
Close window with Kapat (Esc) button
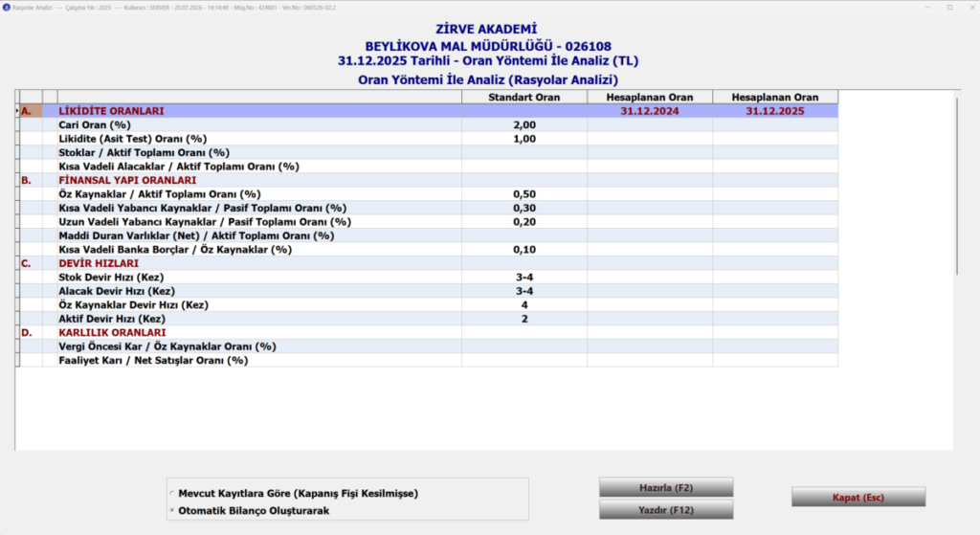point(858,498)
